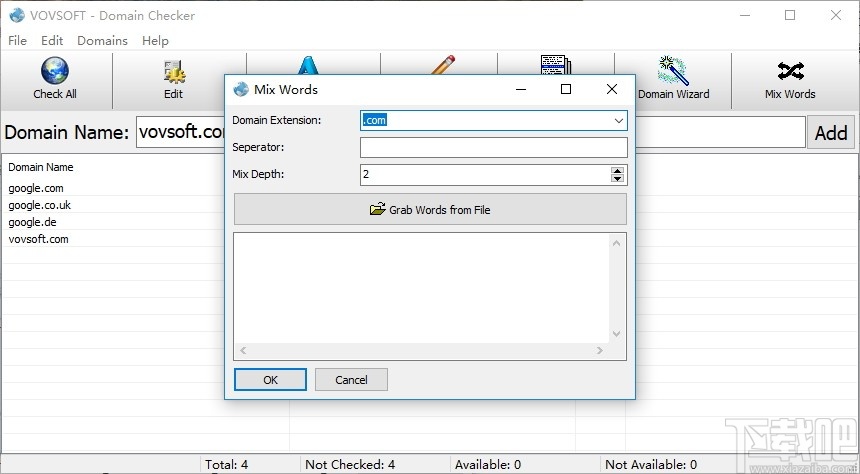860x474 pixels.
Task: Select the Mix Words shuffle icon
Action: click(790, 71)
